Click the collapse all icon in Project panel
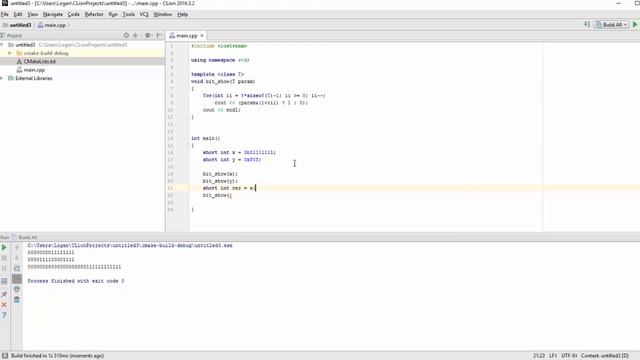Viewport: 640px width, 360px height. tap(136, 36)
